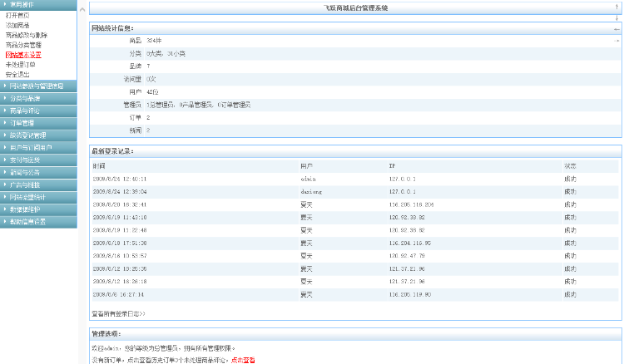
Task: Expand the 缺货登记管理 section
Action: tap(38, 135)
